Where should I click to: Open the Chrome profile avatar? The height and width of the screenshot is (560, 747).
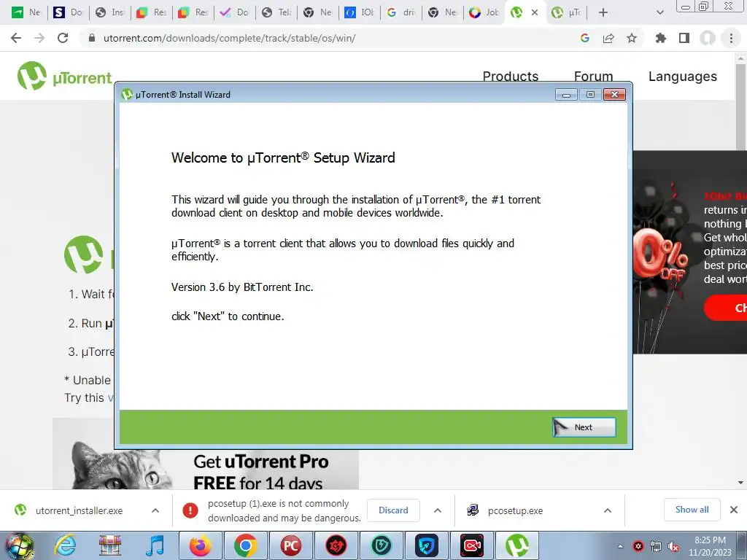[708, 38]
